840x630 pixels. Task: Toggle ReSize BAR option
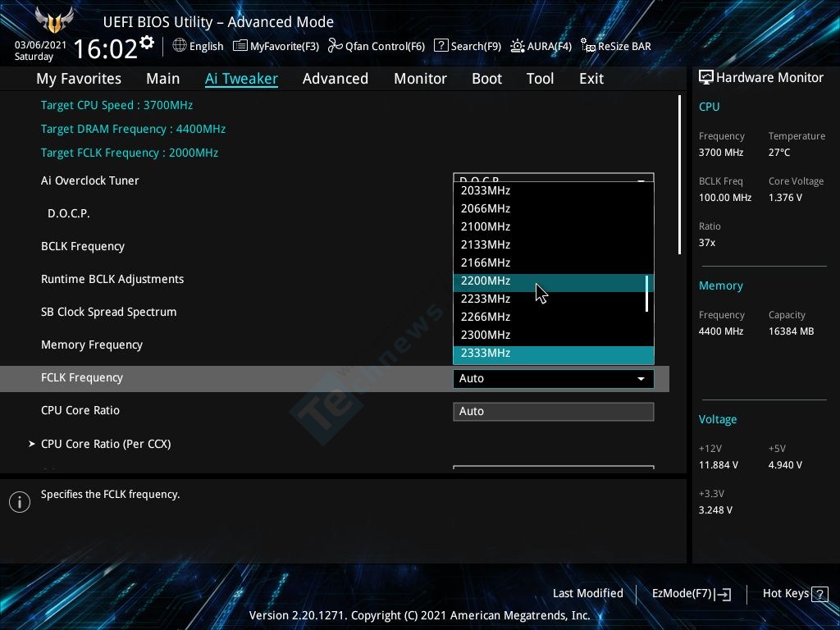pyautogui.click(x=616, y=46)
